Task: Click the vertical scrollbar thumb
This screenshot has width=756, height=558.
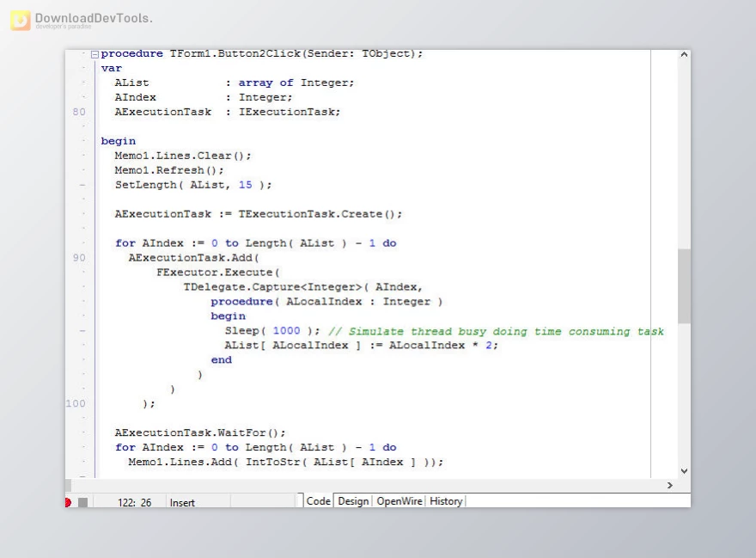Action: tap(684, 285)
